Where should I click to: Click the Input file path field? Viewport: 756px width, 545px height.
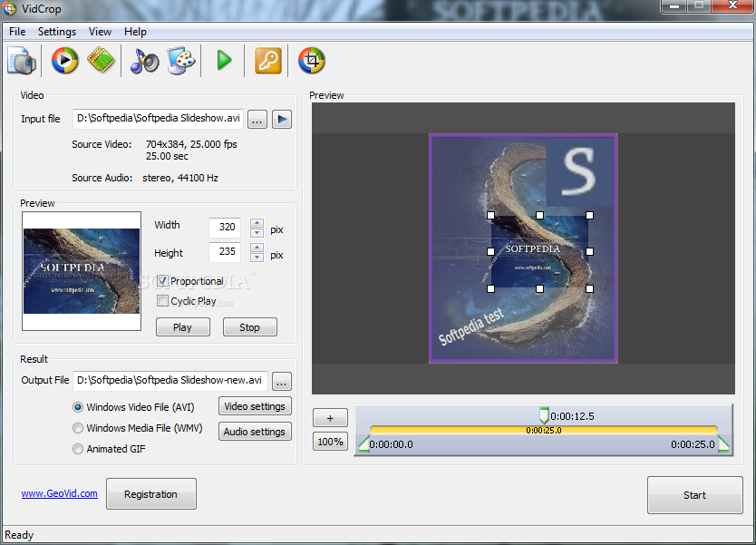click(158, 119)
